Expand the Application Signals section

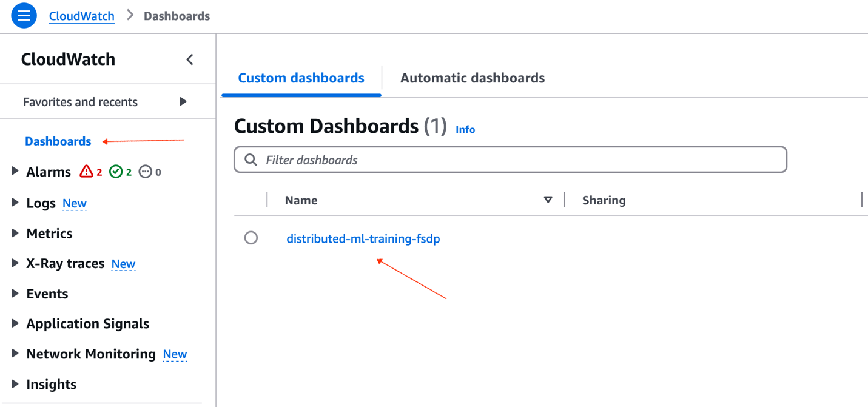14,323
